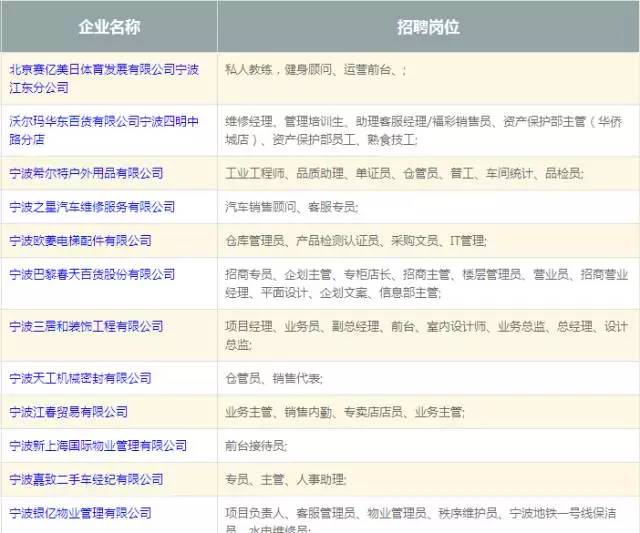This screenshot has width=640, height=533.
Task: Select positions text starting 项目经理
Action: click(427, 335)
